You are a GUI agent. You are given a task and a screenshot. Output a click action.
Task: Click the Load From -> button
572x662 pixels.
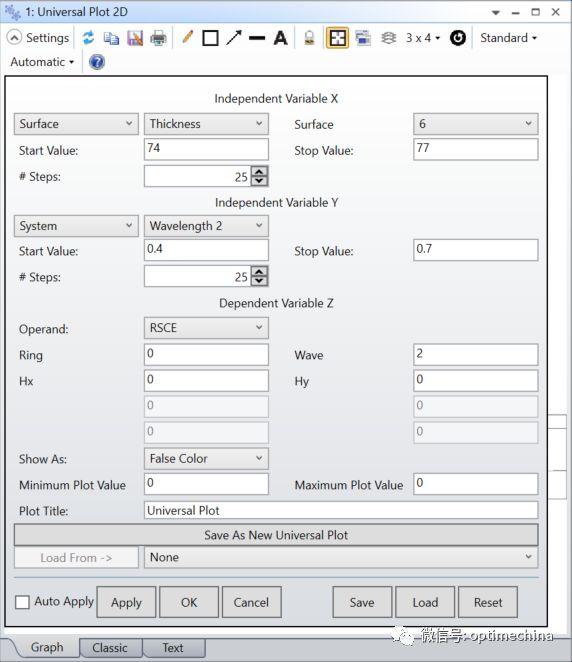[x=76, y=557]
